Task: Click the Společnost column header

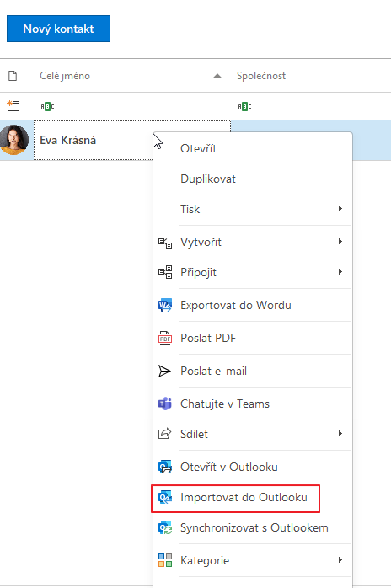Action: tap(261, 76)
